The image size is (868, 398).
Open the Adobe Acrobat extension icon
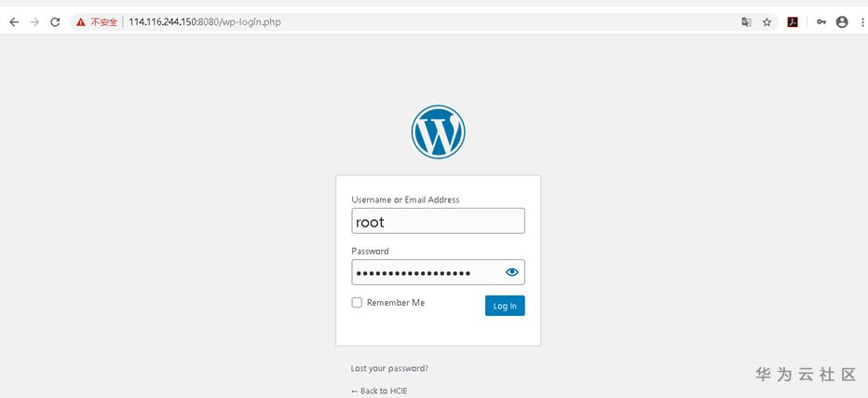click(x=793, y=22)
